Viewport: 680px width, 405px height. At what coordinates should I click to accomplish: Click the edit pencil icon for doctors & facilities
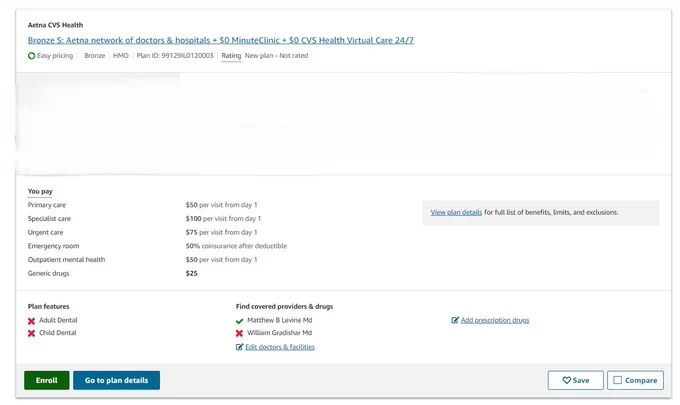pyautogui.click(x=239, y=347)
